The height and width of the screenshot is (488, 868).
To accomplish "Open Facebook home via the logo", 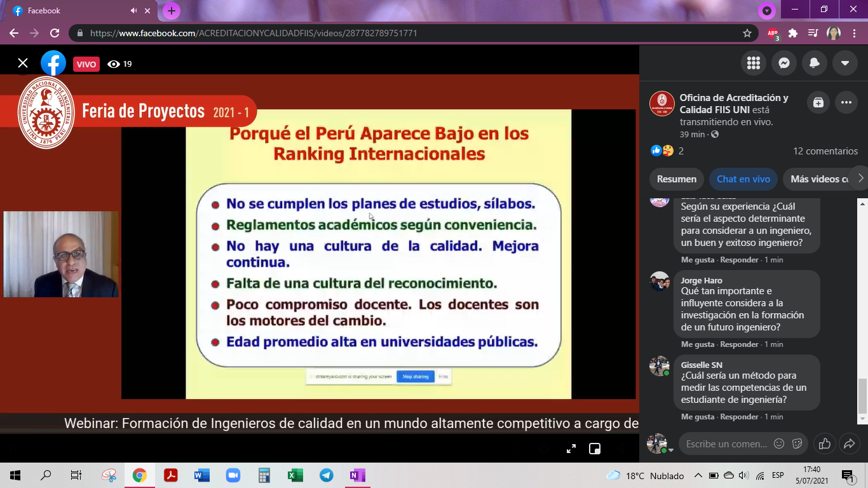I will tap(53, 64).
